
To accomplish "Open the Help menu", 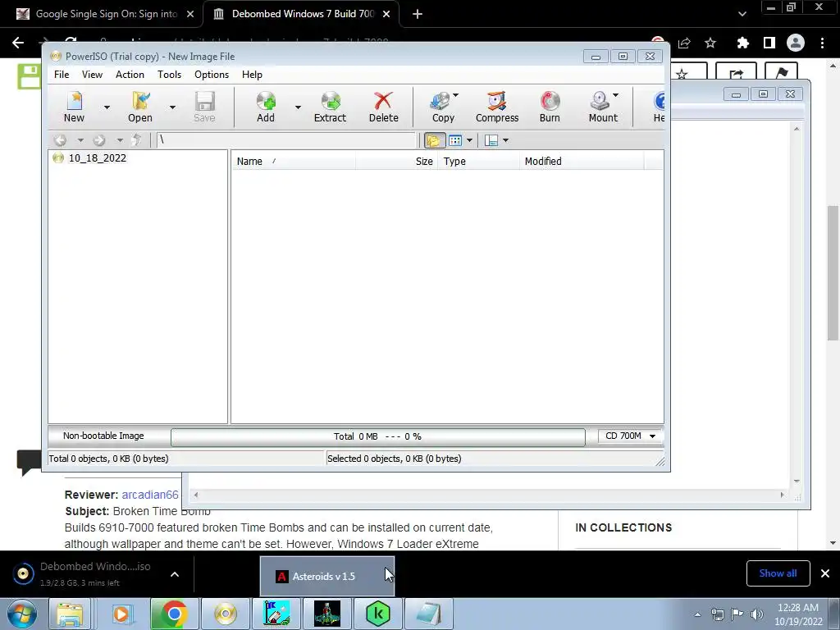I will click(252, 75).
